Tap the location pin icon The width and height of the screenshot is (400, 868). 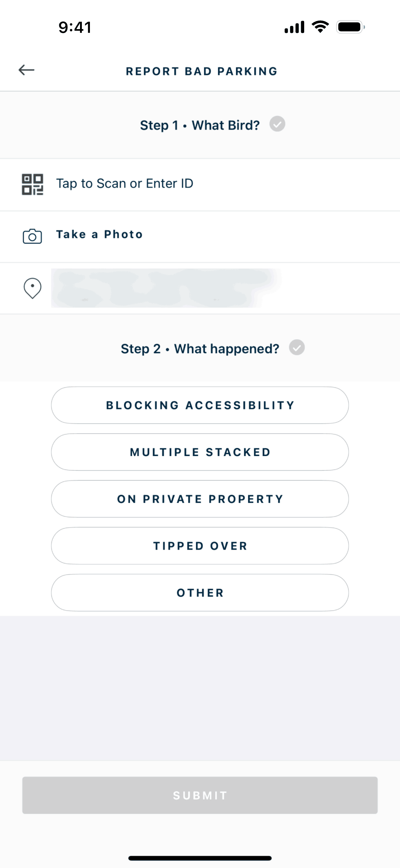(32, 288)
